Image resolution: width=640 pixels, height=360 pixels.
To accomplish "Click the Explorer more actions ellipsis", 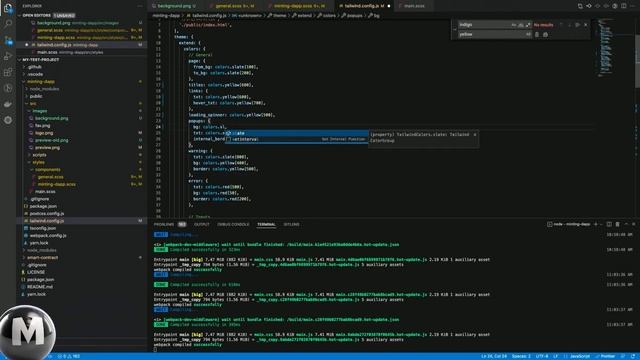I will pos(140,6).
